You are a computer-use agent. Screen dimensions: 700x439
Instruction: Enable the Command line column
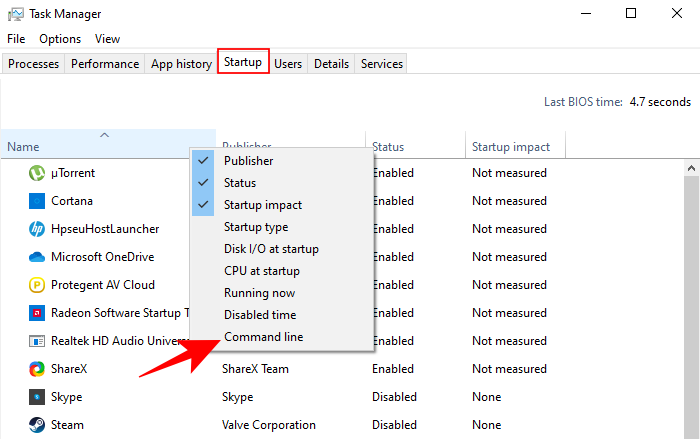[263, 337]
